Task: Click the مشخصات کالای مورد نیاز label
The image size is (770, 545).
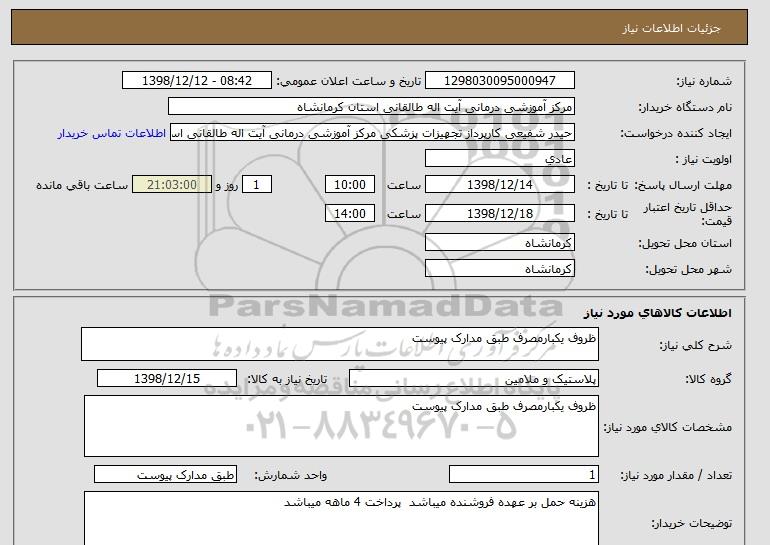Action: [667, 427]
